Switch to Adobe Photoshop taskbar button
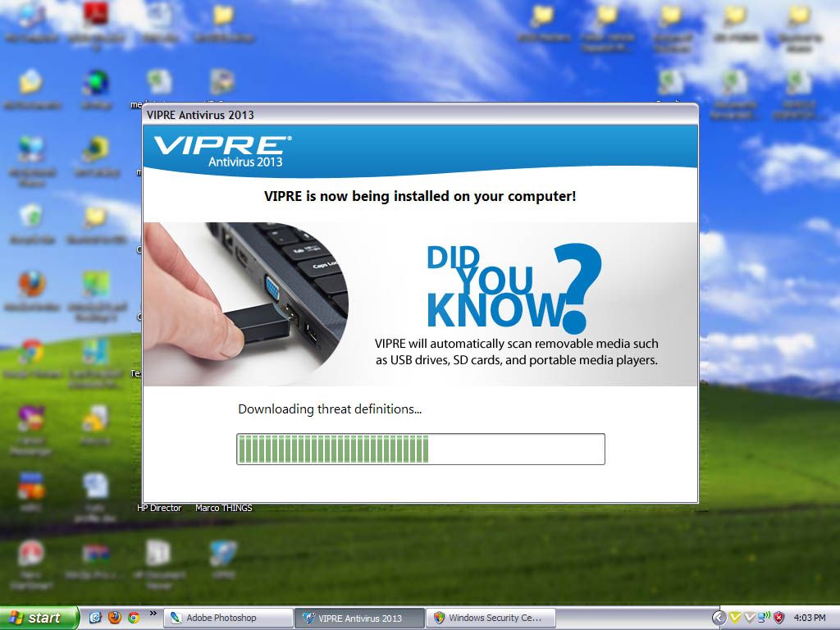The image size is (840, 630). coord(229,618)
